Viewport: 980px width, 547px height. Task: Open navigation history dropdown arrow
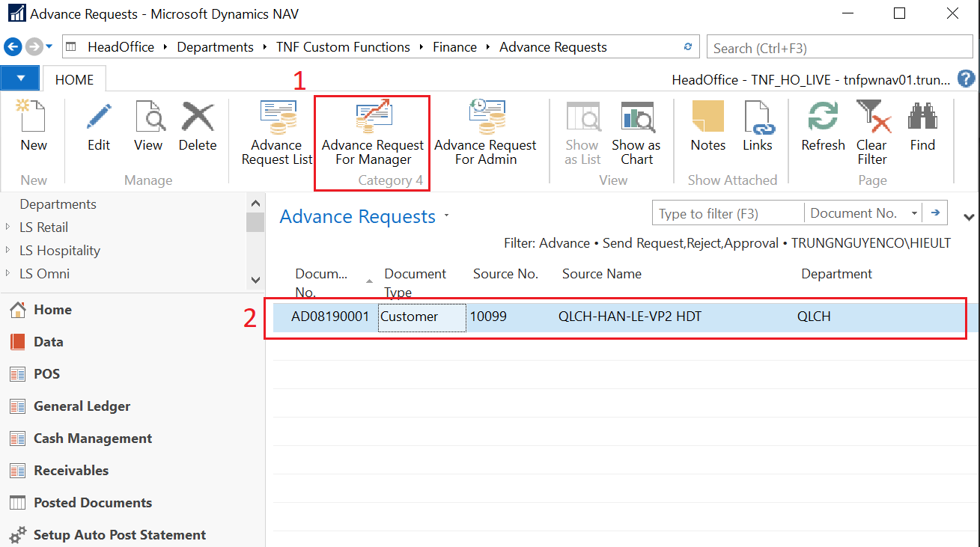click(49, 47)
